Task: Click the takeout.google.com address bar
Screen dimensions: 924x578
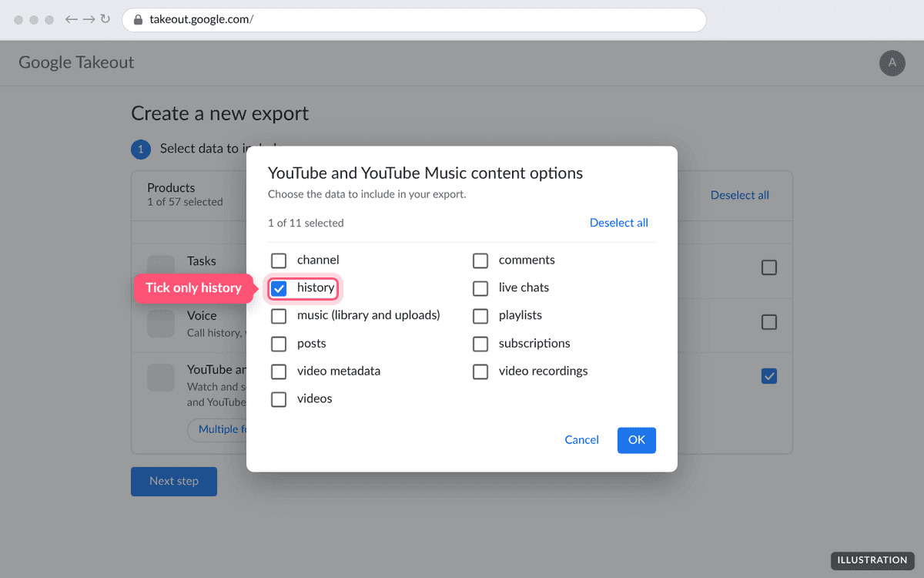Action: (x=414, y=20)
